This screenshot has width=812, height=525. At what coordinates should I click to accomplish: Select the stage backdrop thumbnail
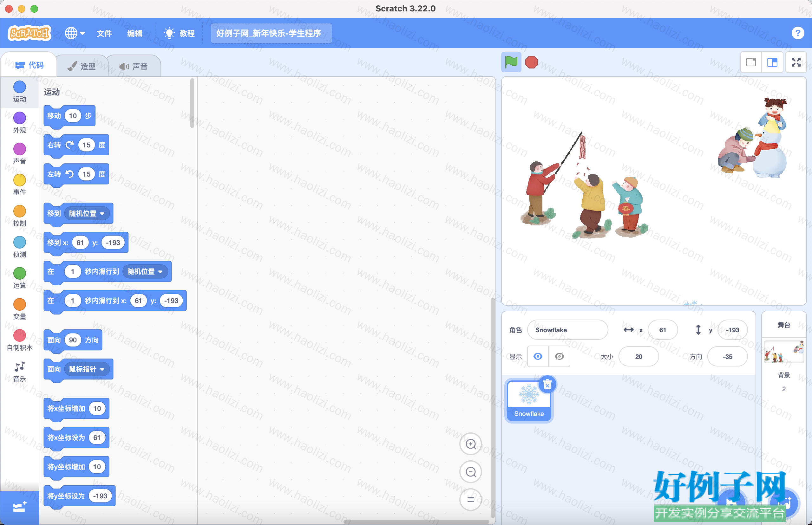(784, 352)
